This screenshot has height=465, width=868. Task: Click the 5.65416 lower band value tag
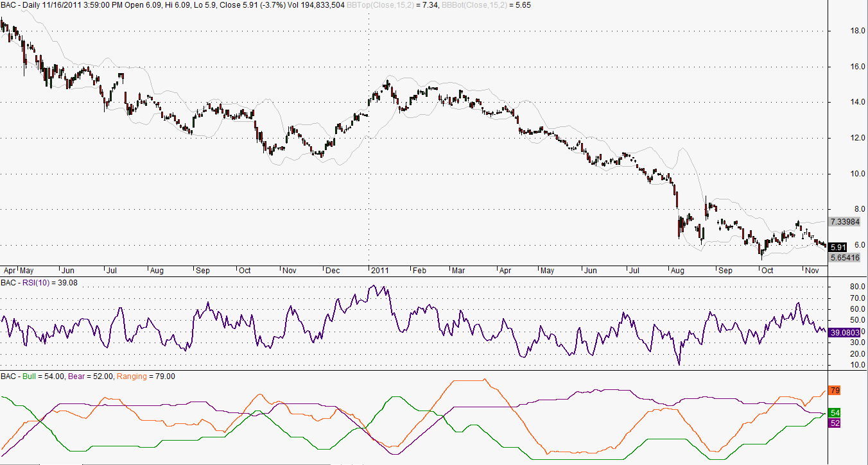click(845, 257)
